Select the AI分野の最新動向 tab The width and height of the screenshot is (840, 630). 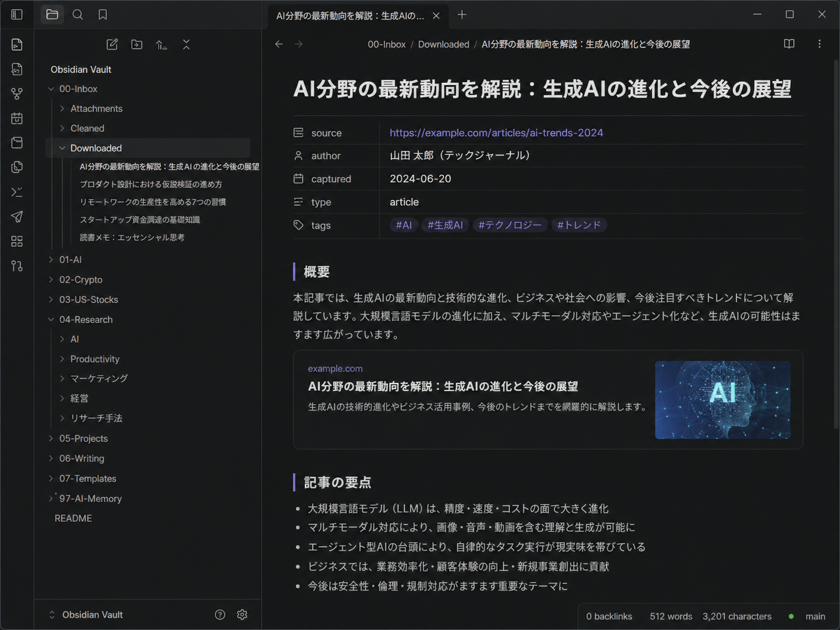(350, 16)
